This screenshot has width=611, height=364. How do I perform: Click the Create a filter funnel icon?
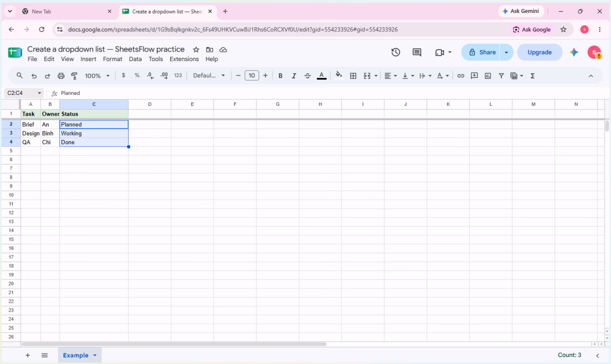coord(501,76)
